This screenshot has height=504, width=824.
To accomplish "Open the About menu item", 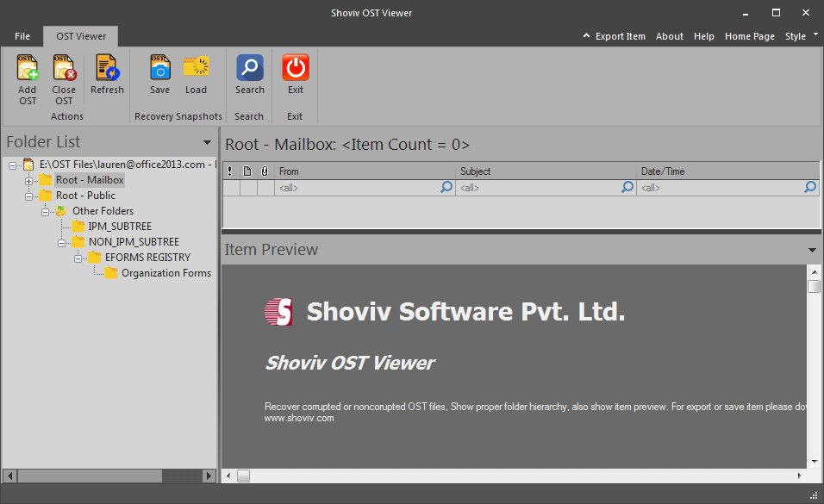I will pos(669,36).
